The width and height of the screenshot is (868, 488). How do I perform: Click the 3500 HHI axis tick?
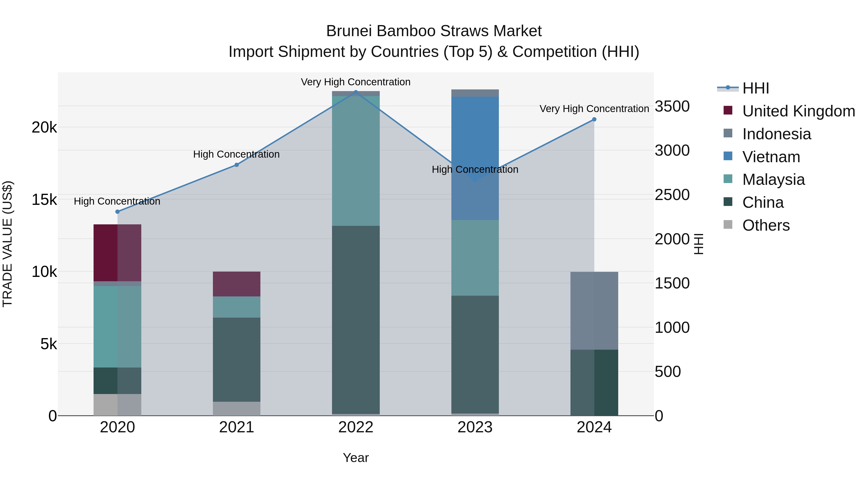[672, 106]
